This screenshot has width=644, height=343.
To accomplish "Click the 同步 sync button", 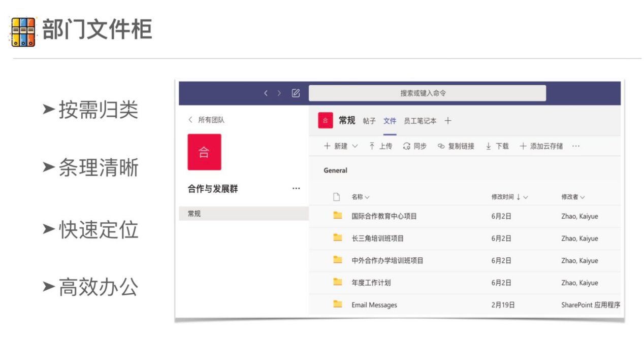I will point(414,146).
